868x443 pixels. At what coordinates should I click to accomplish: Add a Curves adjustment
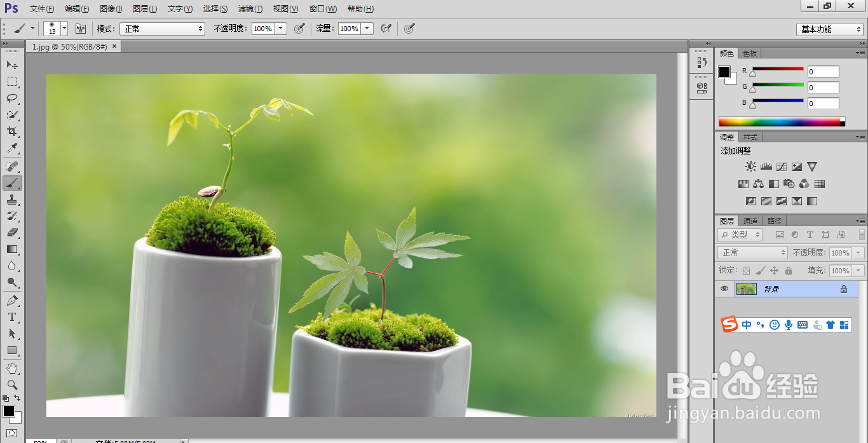coord(782,167)
